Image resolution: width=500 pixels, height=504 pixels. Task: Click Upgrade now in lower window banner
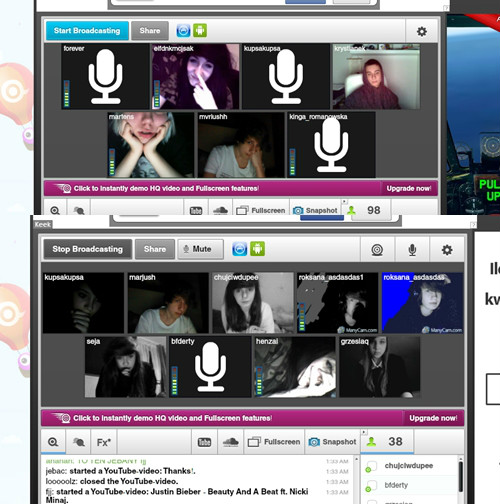[x=433, y=418]
